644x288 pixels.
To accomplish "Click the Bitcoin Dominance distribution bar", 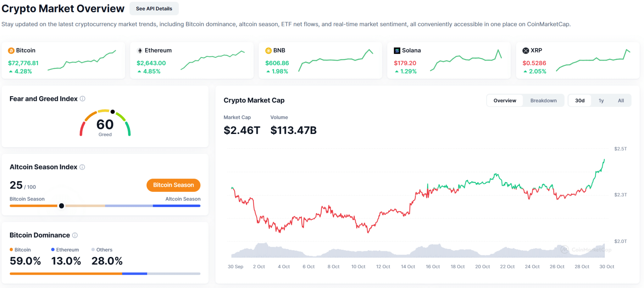I will [x=105, y=274].
